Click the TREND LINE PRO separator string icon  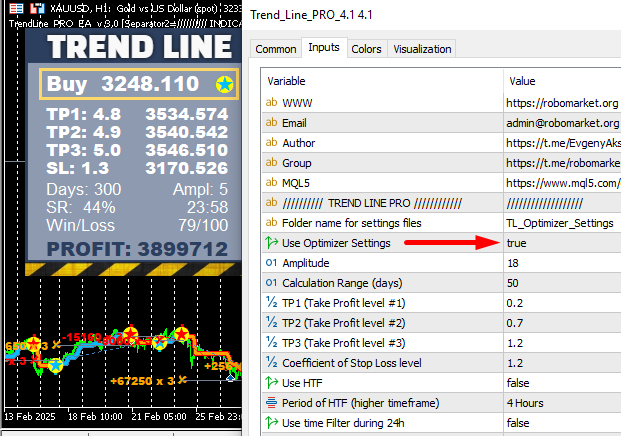[x=271, y=203]
